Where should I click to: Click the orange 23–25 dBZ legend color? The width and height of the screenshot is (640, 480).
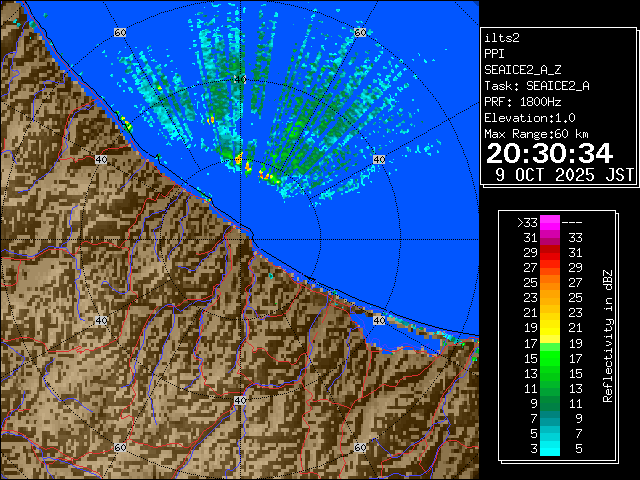tap(550, 298)
